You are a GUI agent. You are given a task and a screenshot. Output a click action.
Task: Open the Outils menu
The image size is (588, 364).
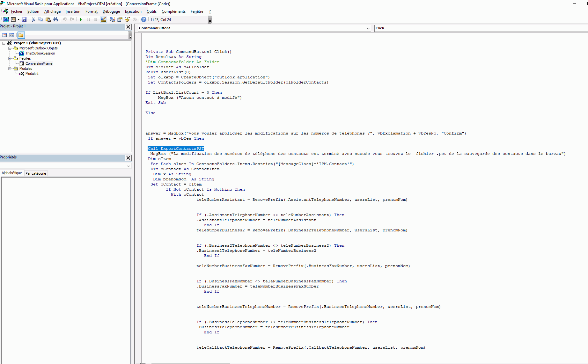pyautogui.click(x=151, y=11)
